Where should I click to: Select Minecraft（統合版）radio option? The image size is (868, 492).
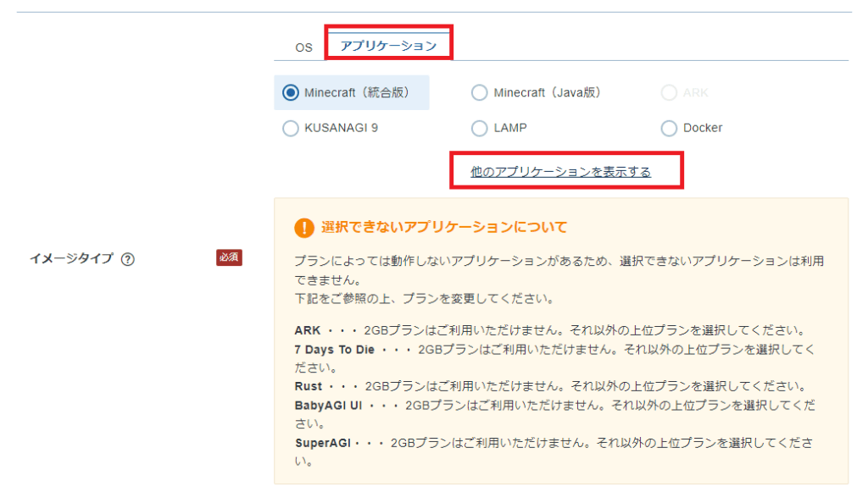point(352,92)
